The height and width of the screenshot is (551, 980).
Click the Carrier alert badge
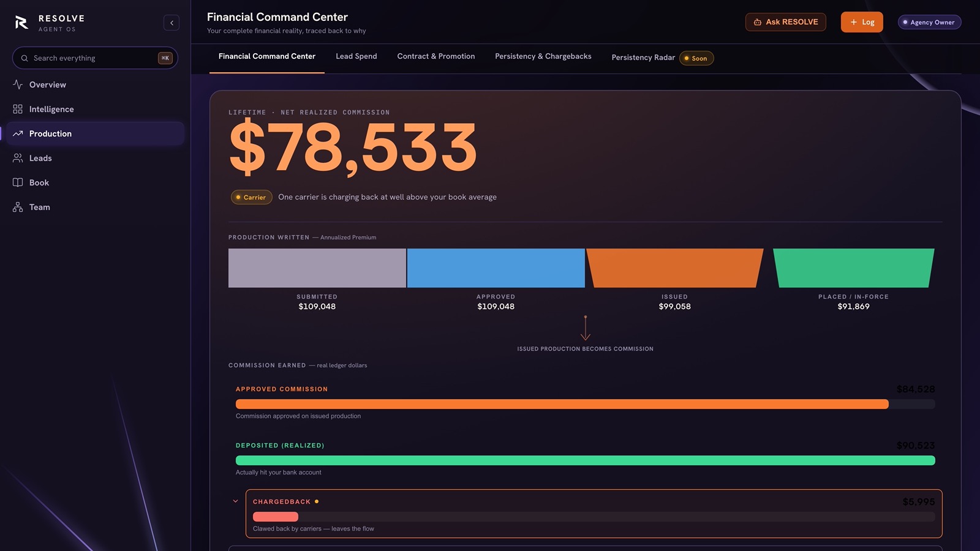pos(251,197)
